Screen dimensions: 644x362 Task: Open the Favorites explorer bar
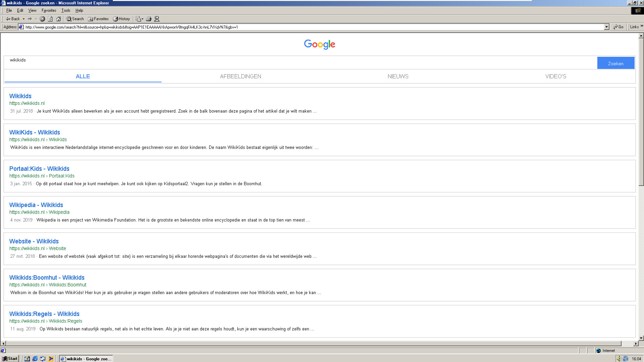(98, 19)
